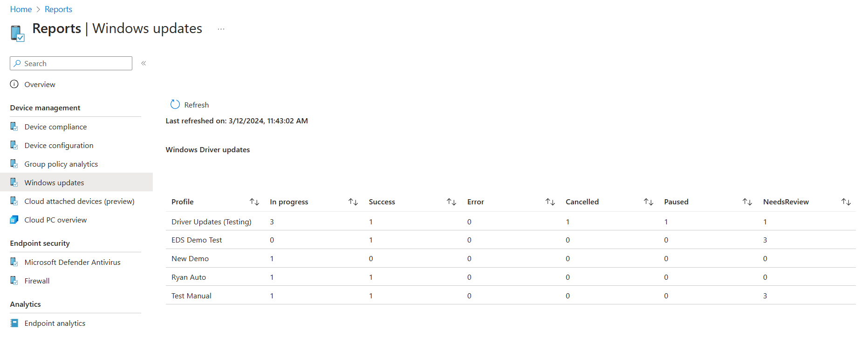Select Windows updates in the navigation menu
Image resolution: width=868 pixels, height=337 pixels.
pos(54,182)
